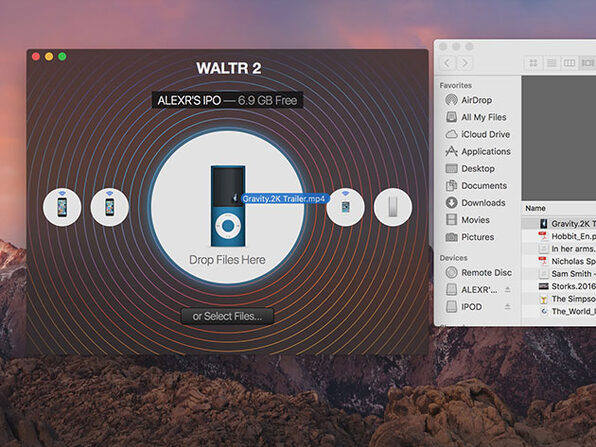
Task: Go back in Finder window
Action: click(448, 63)
